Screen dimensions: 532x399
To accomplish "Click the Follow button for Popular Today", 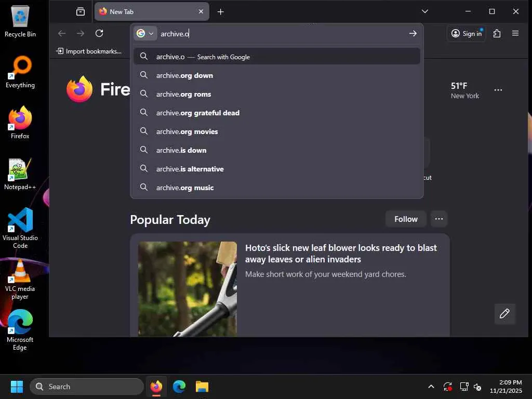I will pos(405,219).
